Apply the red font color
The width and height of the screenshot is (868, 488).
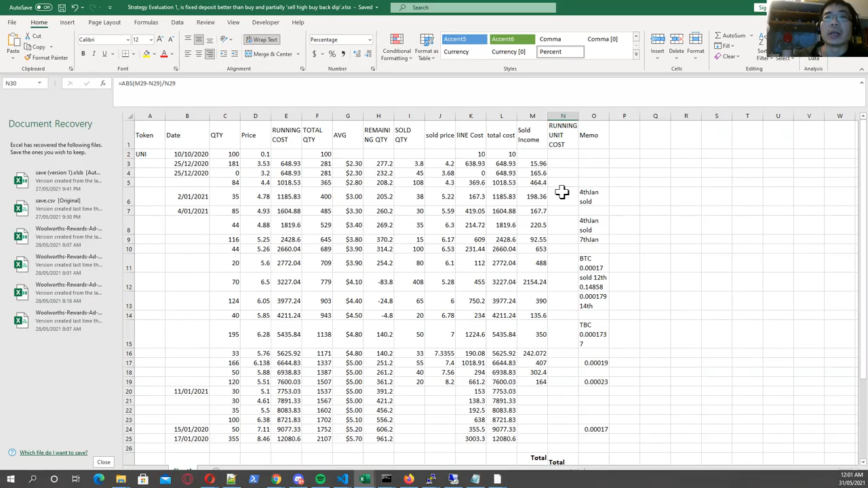(163, 54)
